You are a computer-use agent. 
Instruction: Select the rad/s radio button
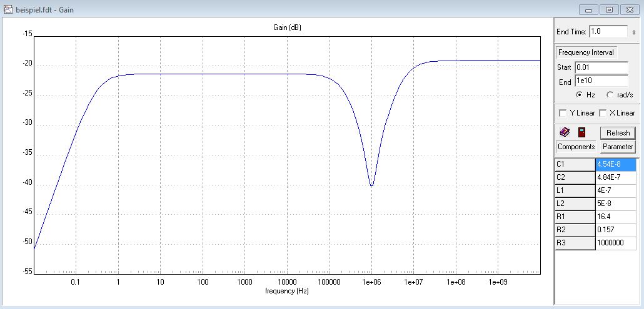[610, 95]
